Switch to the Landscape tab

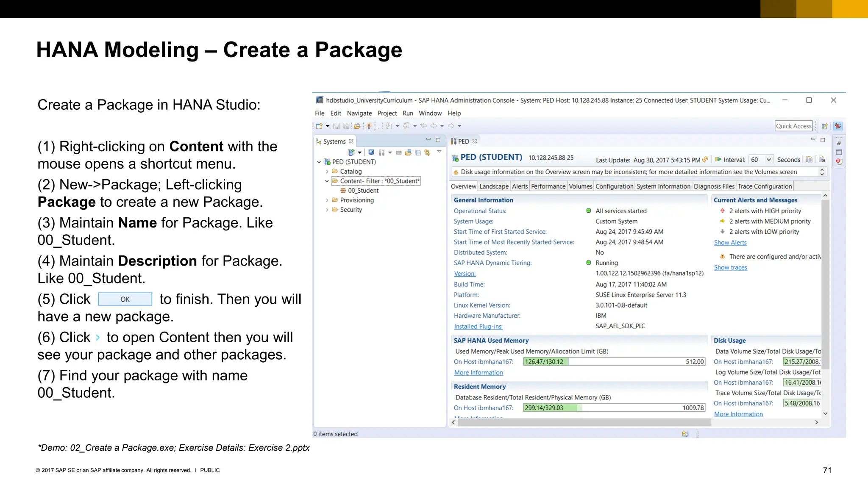click(494, 186)
